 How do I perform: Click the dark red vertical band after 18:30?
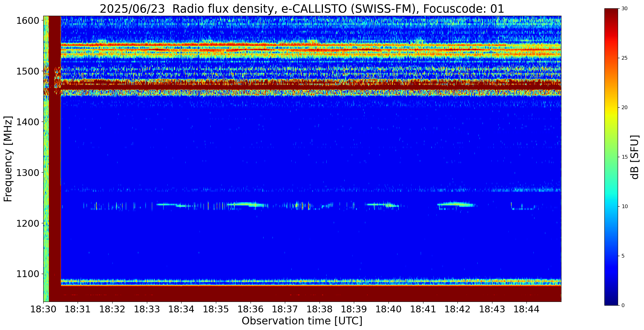[x=55, y=159]
